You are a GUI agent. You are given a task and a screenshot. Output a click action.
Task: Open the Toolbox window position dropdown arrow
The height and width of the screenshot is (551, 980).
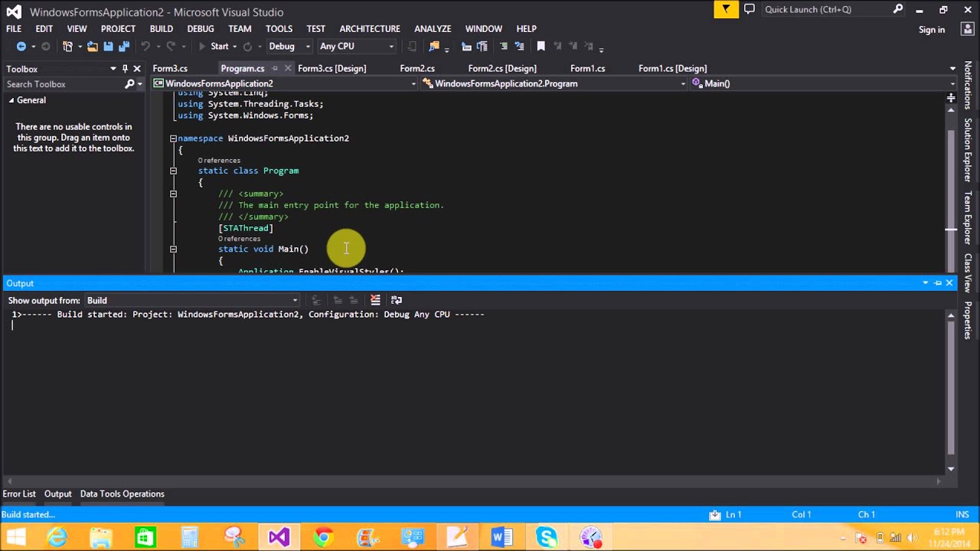[x=113, y=69]
